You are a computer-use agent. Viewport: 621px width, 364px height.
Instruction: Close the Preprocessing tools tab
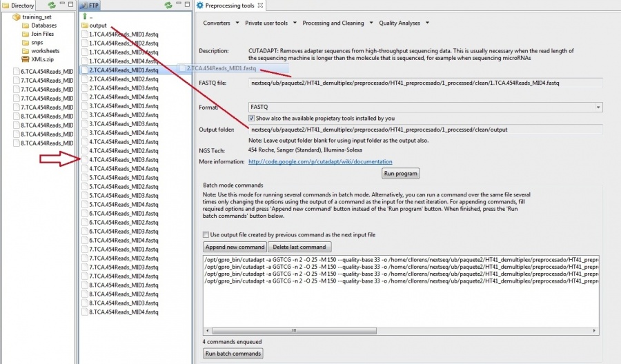pos(262,6)
